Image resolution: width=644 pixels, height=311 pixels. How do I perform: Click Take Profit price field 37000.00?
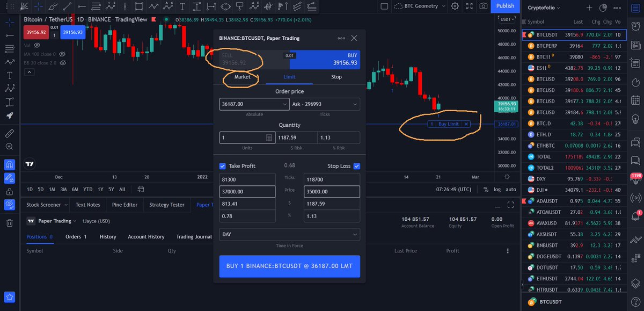(247, 191)
